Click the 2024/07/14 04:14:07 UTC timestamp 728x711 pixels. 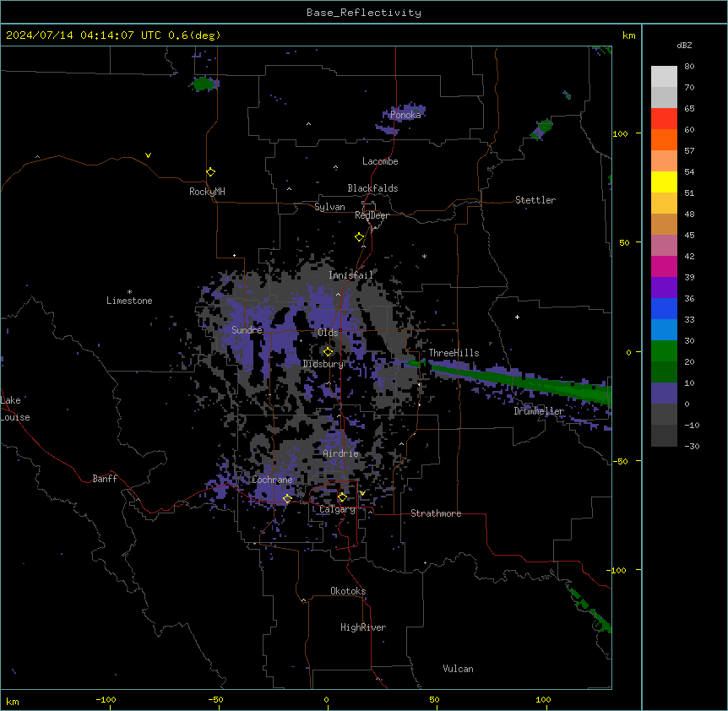83,35
